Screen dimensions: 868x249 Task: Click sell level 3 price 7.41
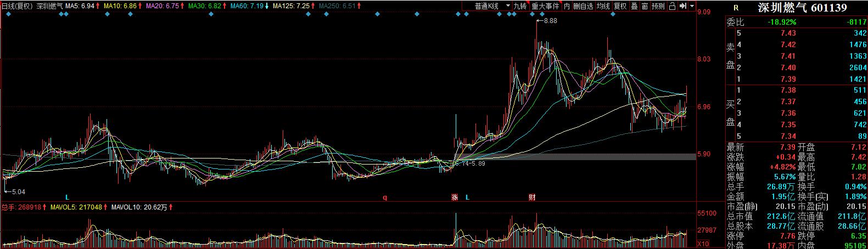(x=788, y=56)
